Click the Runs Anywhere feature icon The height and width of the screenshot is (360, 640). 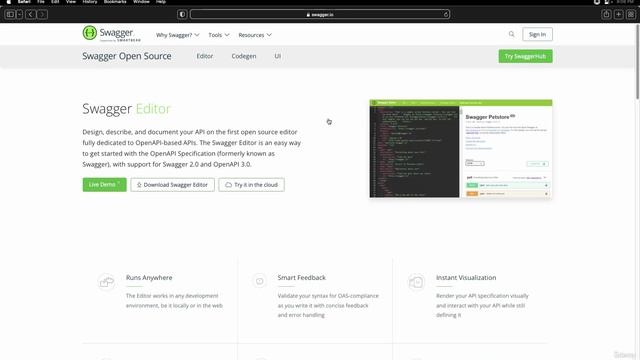point(107,282)
